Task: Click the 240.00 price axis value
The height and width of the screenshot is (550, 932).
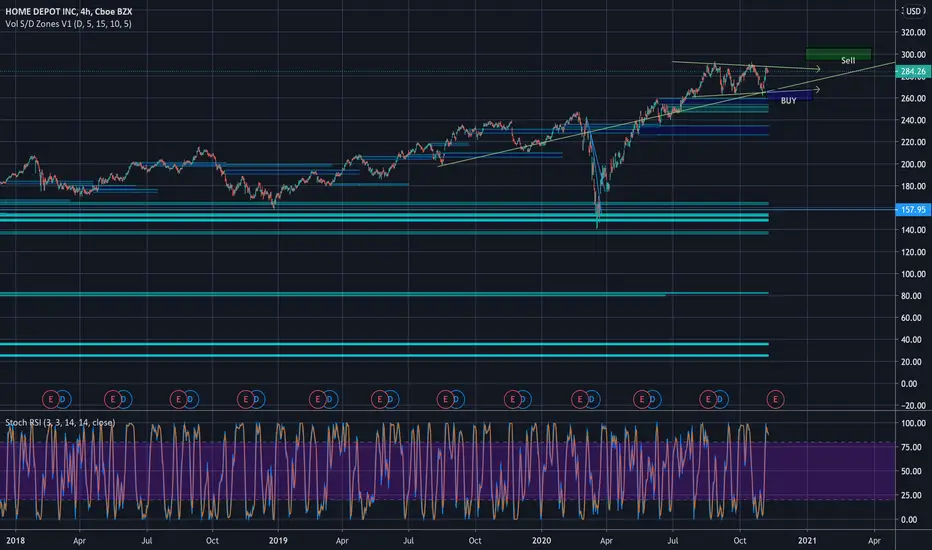Action: pyautogui.click(x=913, y=120)
